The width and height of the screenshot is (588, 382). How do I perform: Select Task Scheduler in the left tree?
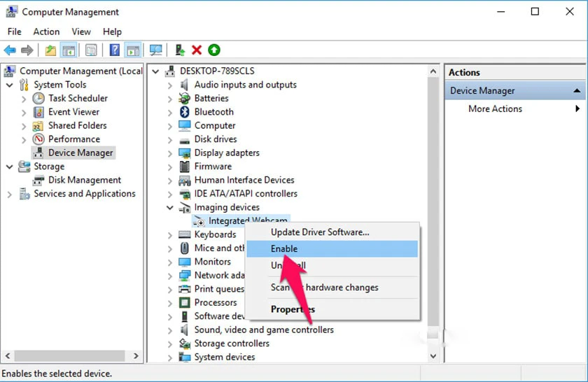pyautogui.click(x=78, y=98)
